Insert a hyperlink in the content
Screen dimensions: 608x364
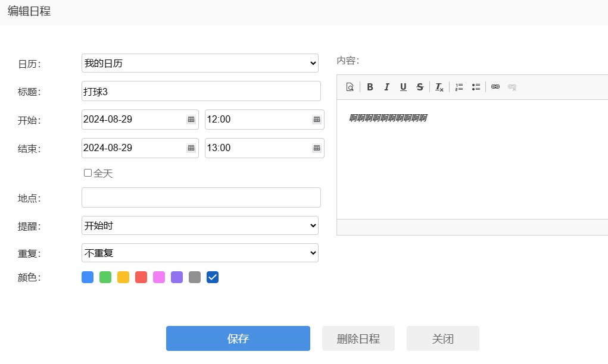pyautogui.click(x=495, y=87)
